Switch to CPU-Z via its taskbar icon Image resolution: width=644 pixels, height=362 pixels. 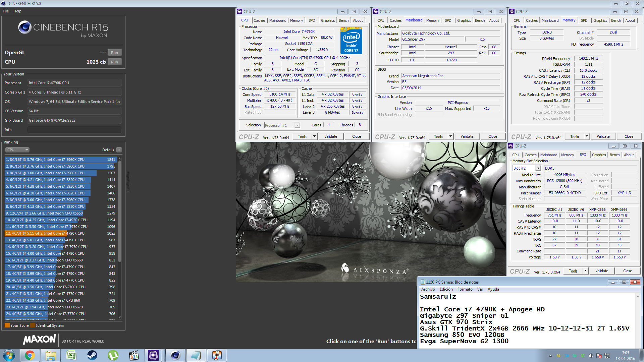153,355
